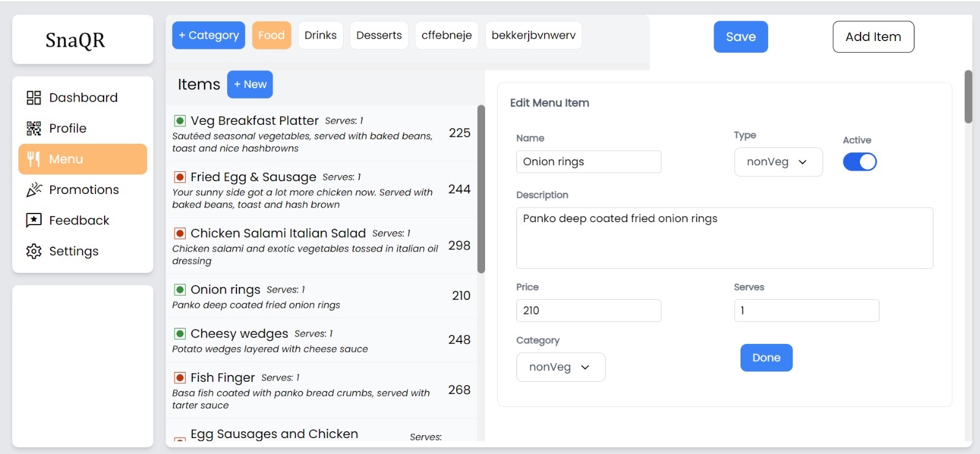Screen dimensions: 980x454
Task: Click the green veg indicator on Onion rings
Action: click(180, 289)
